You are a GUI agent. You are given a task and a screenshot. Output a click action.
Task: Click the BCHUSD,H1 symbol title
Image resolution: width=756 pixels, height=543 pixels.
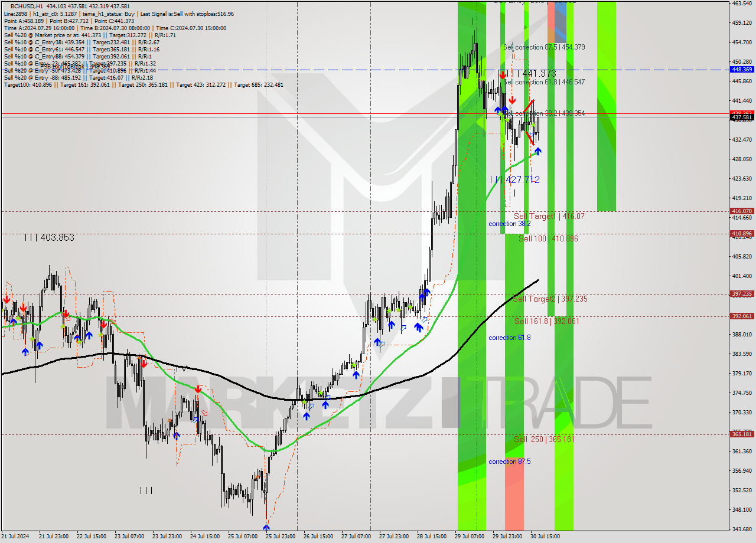click(27, 6)
